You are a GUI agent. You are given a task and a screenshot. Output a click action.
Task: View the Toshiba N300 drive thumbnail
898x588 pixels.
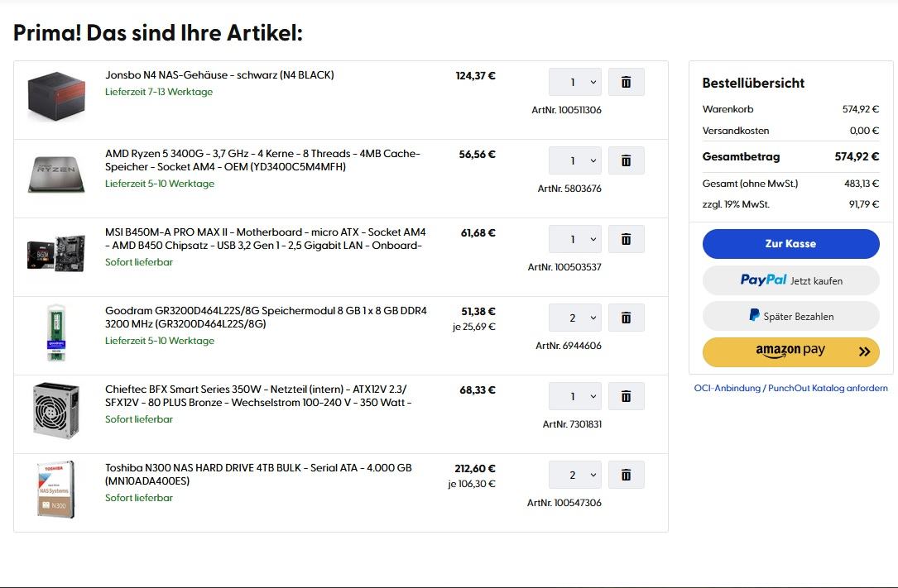pyautogui.click(x=56, y=490)
